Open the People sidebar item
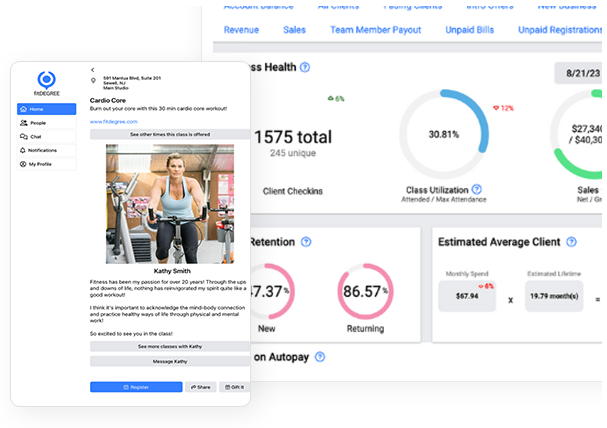The height and width of the screenshot is (428, 607). [46, 123]
